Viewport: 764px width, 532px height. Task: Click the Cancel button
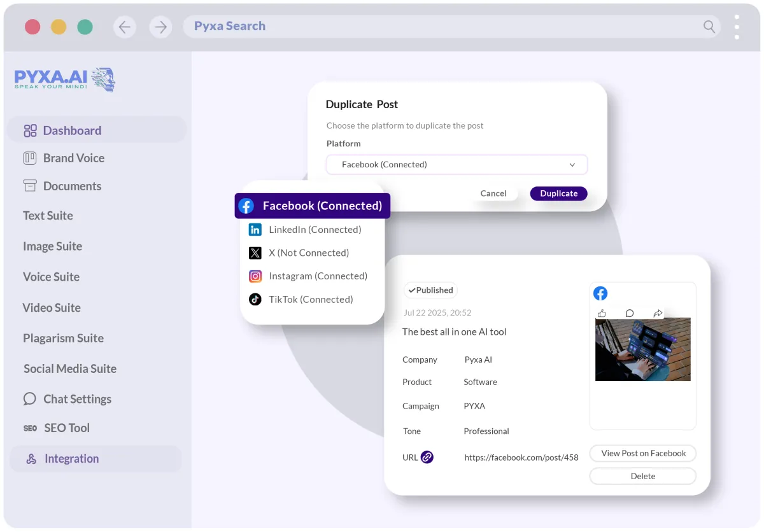point(493,193)
